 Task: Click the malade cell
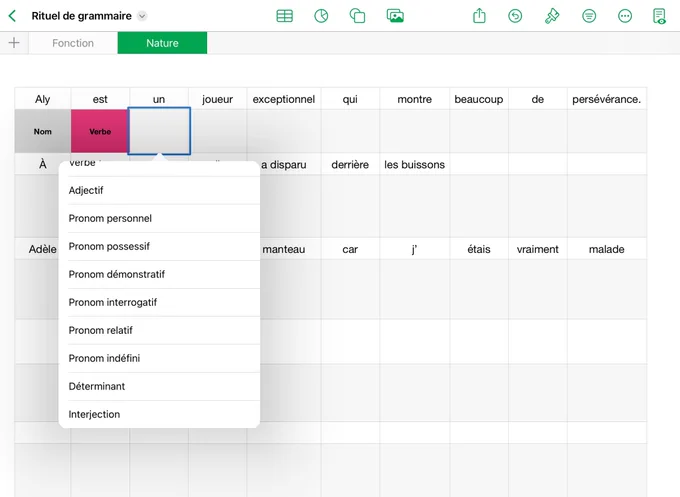click(606, 249)
